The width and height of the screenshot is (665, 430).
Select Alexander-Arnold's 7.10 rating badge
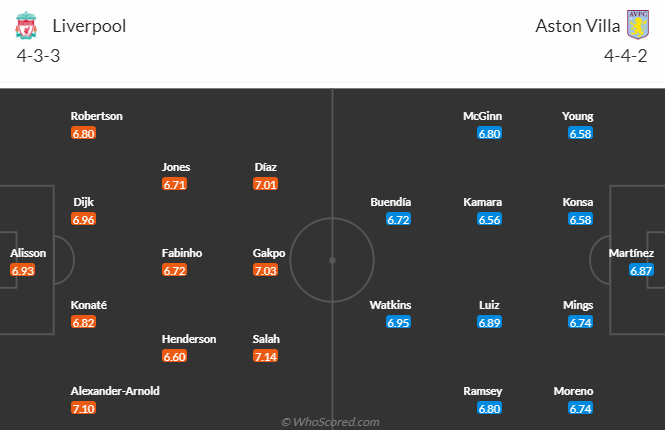point(84,408)
